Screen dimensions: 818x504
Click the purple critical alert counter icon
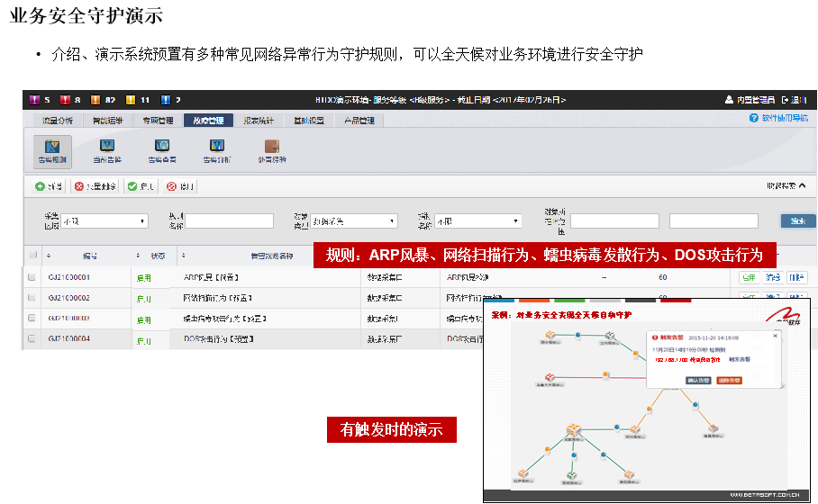[x=35, y=100]
